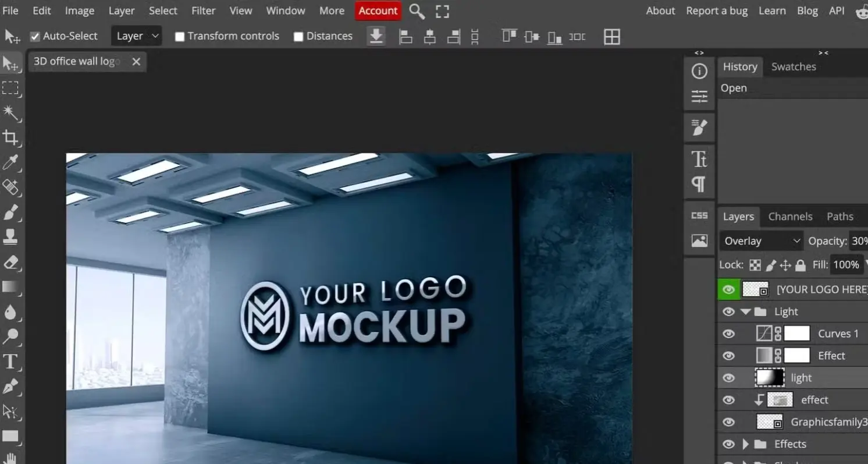Select the Clone Stamp tool
868x464 pixels.
10,237
